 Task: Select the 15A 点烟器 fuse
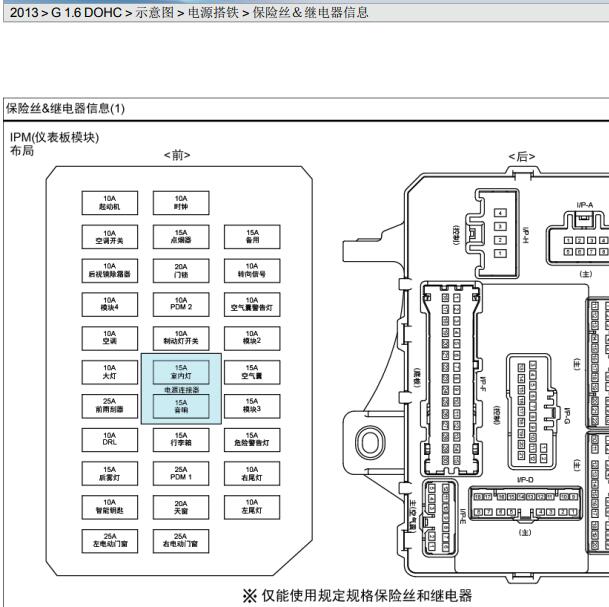point(181,237)
